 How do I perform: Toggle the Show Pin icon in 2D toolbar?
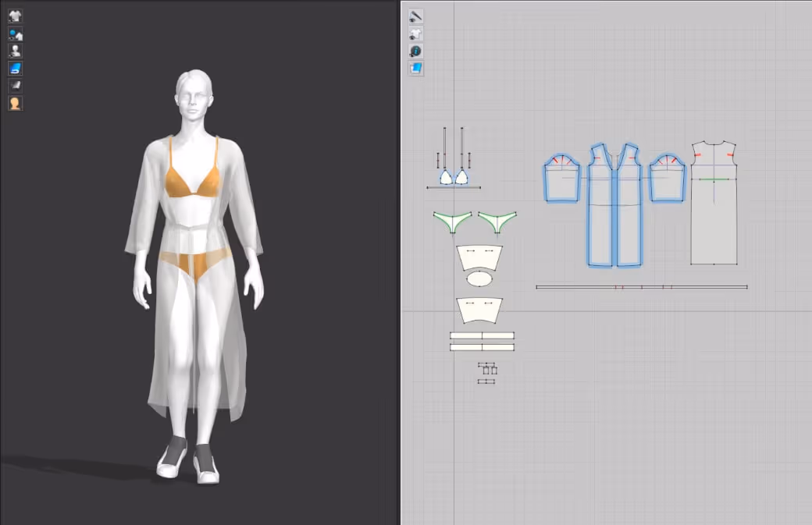click(x=416, y=16)
